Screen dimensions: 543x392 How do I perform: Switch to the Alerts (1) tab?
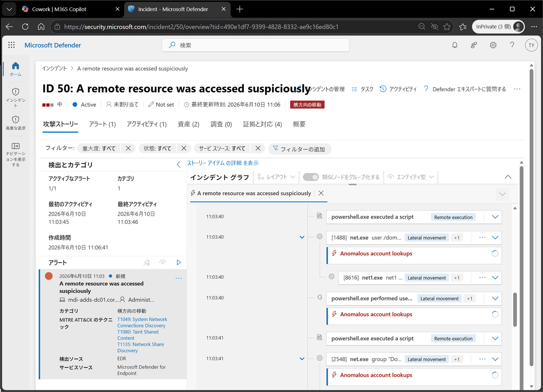click(x=102, y=125)
